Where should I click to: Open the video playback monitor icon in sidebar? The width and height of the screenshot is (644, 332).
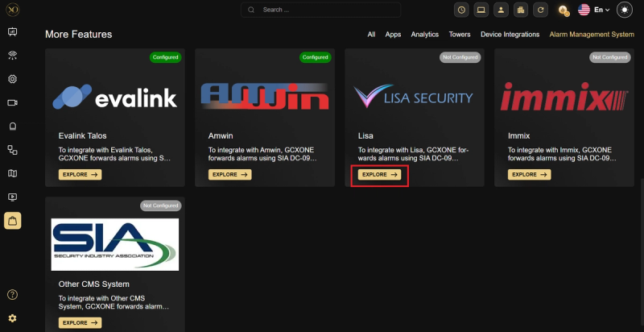pos(12,197)
